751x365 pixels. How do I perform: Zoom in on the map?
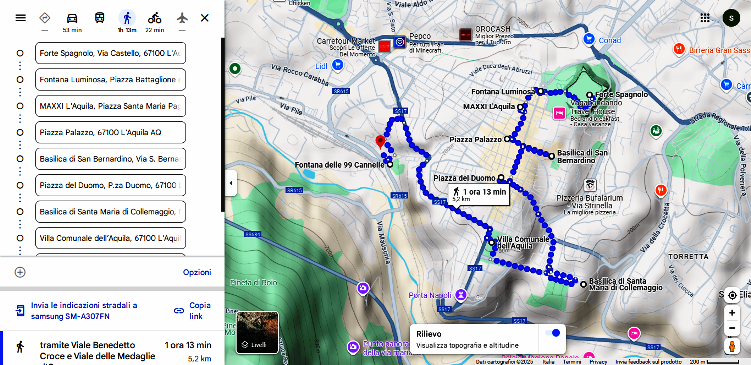(x=732, y=313)
